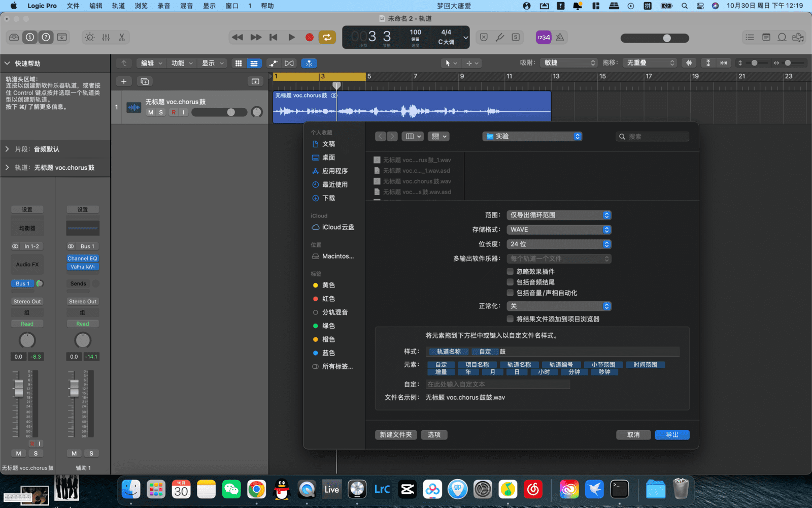Image resolution: width=812 pixels, height=508 pixels.
Task: Toggle the yellow Cycle button
Action: [x=327, y=37]
